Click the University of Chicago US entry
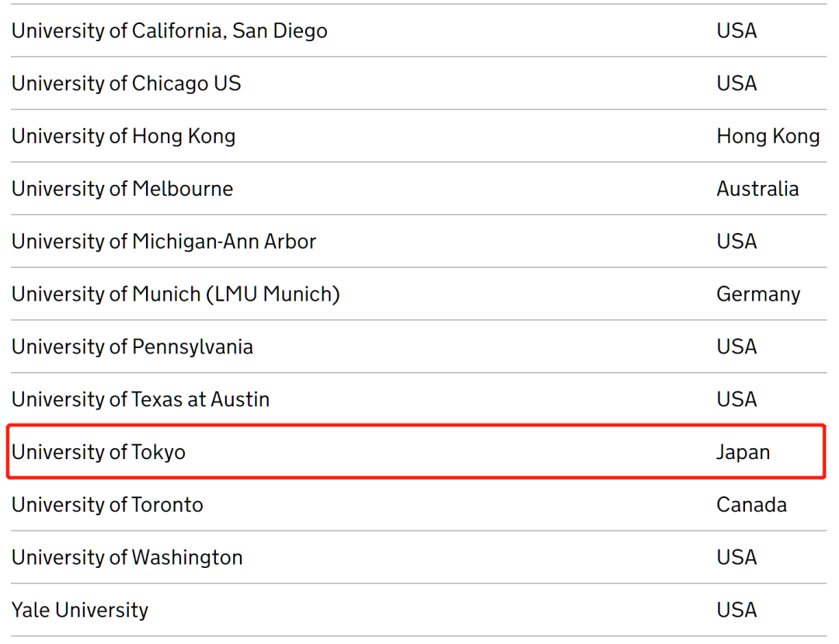 pos(127,83)
